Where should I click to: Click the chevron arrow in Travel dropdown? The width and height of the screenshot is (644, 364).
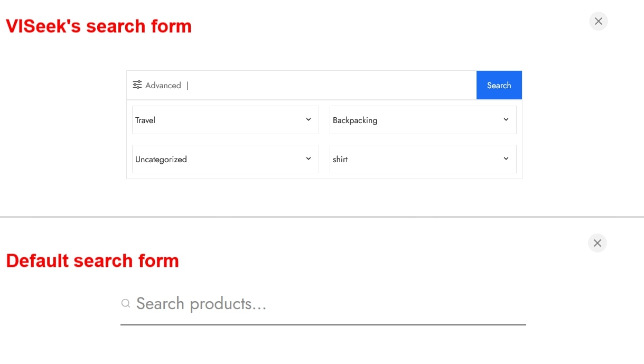click(309, 119)
